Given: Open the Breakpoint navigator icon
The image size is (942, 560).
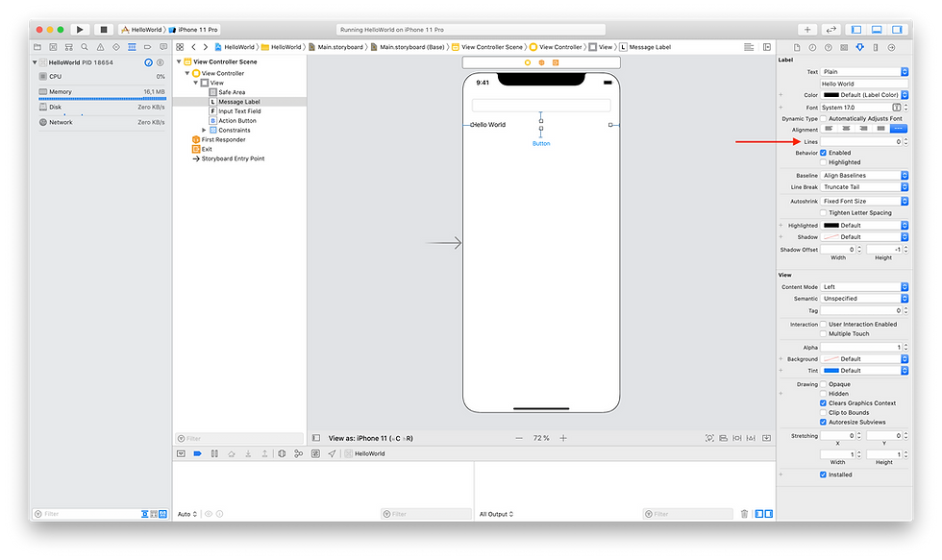Looking at the screenshot, I should tap(147, 47).
